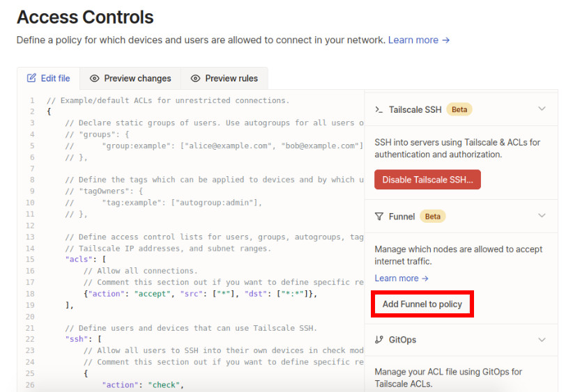573x392 pixels.
Task: Click the "group:example" comment line
Action: click(x=214, y=146)
